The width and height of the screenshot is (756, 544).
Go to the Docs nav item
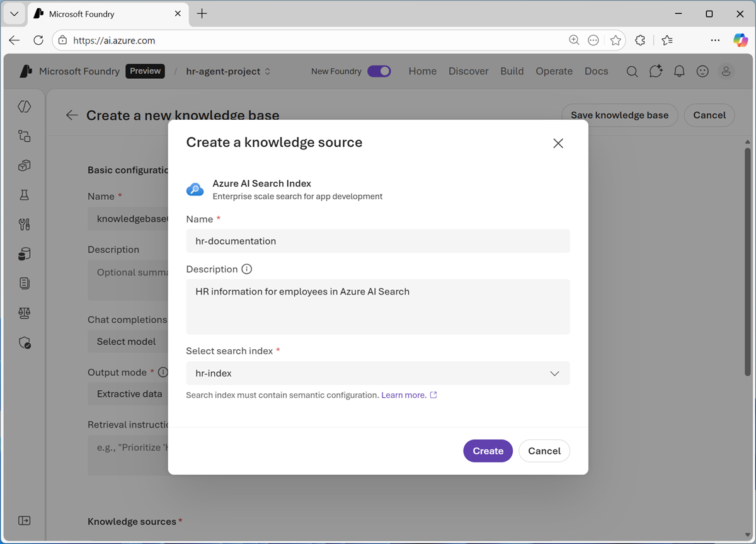pyautogui.click(x=597, y=71)
